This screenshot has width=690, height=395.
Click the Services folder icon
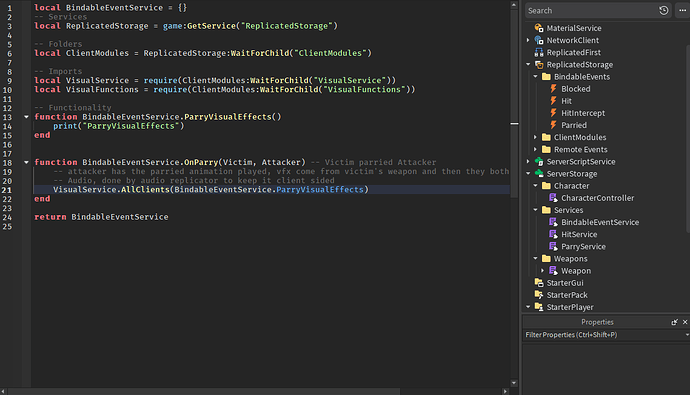pos(546,210)
